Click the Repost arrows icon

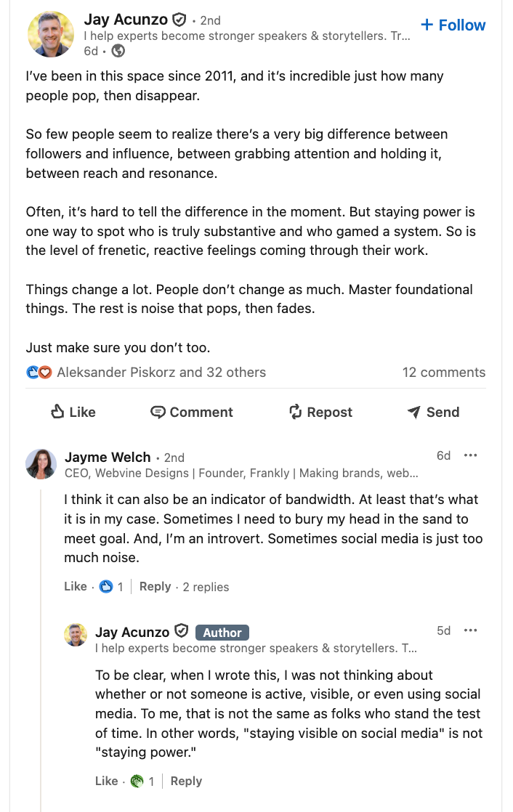(295, 412)
